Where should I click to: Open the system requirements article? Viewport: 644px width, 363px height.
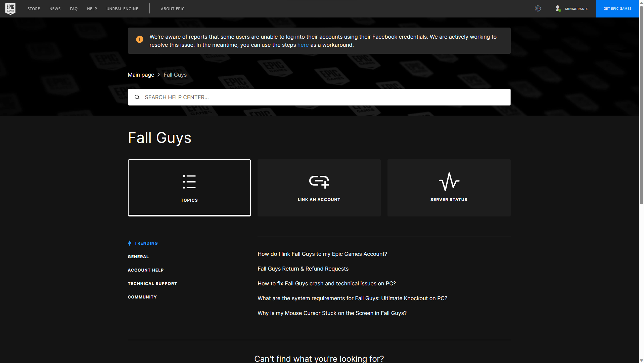coord(353,298)
